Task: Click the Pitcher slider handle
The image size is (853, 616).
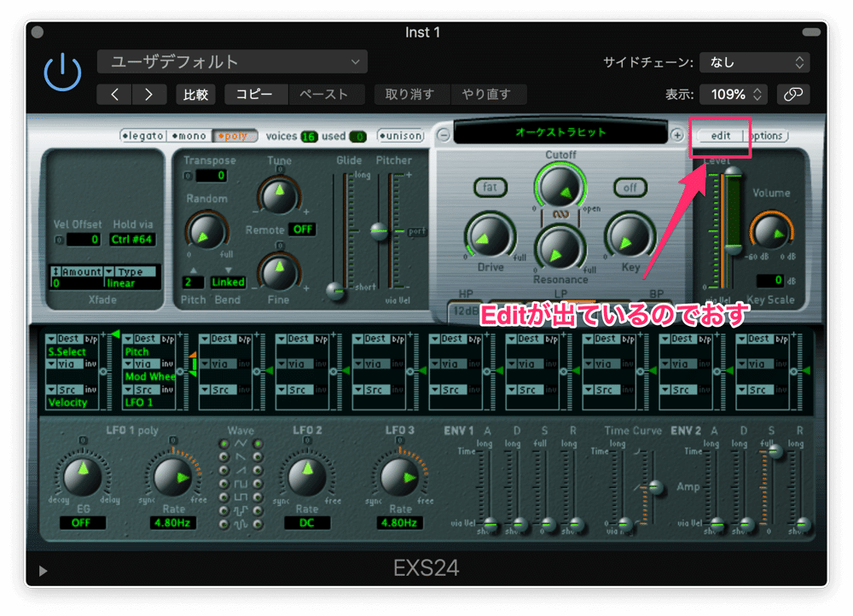Action: click(x=380, y=231)
